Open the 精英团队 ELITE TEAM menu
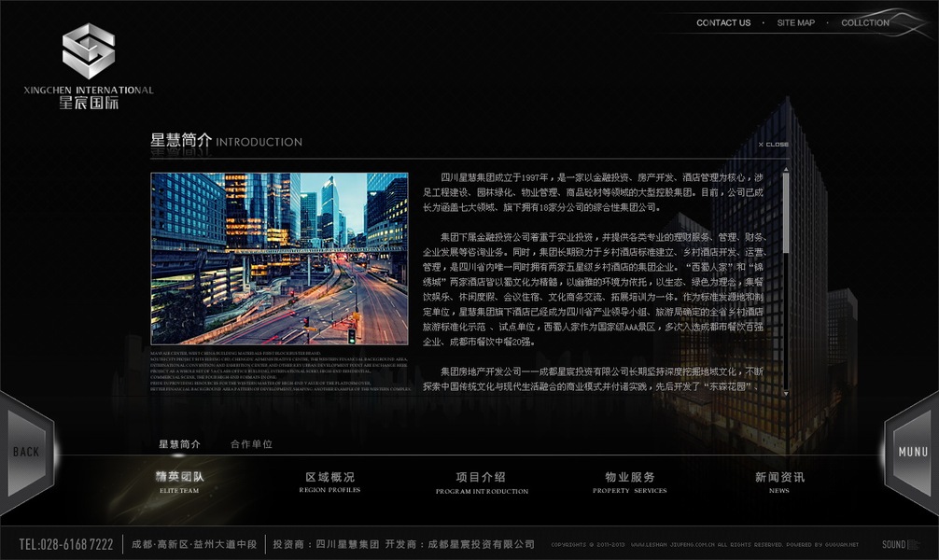Viewport: 939px width, 560px height. tap(179, 483)
